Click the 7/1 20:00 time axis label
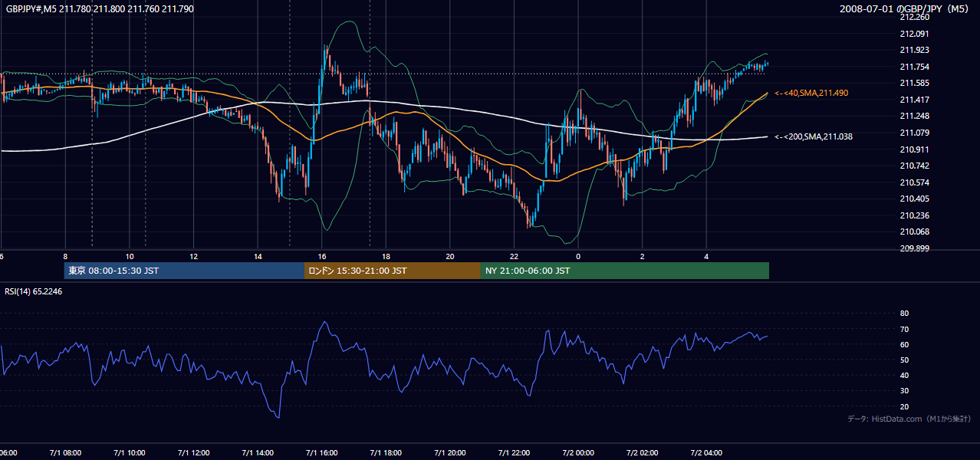This screenshot has height=460, width=980. click(450, 452)
